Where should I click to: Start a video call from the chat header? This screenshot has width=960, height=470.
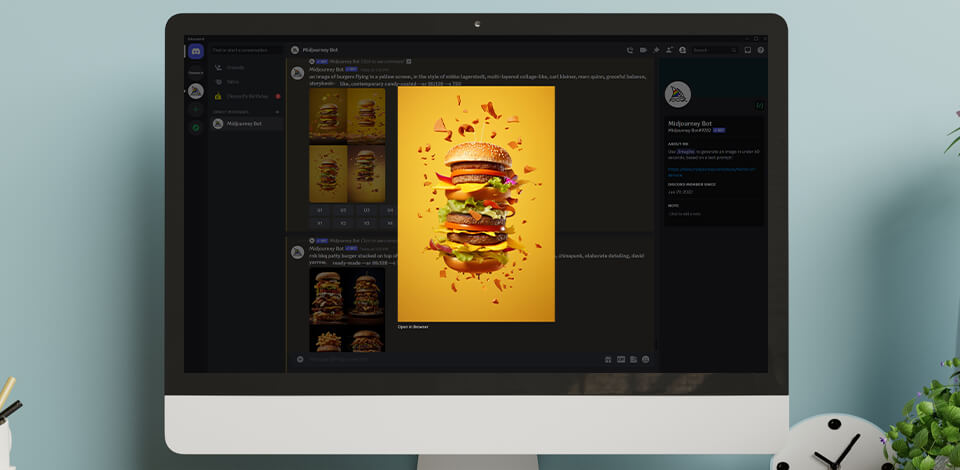643,50
